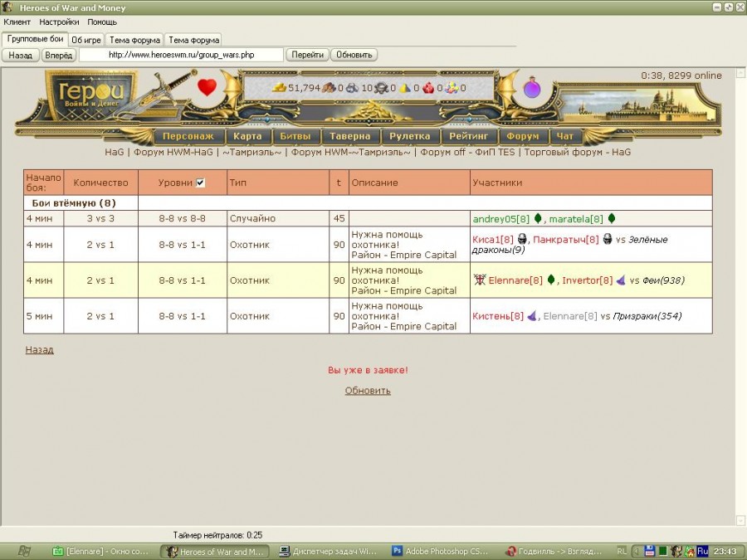This screenshot has height=560, width=747.
Task: Open player maratela[8] profile
Action: pos(576,219)
